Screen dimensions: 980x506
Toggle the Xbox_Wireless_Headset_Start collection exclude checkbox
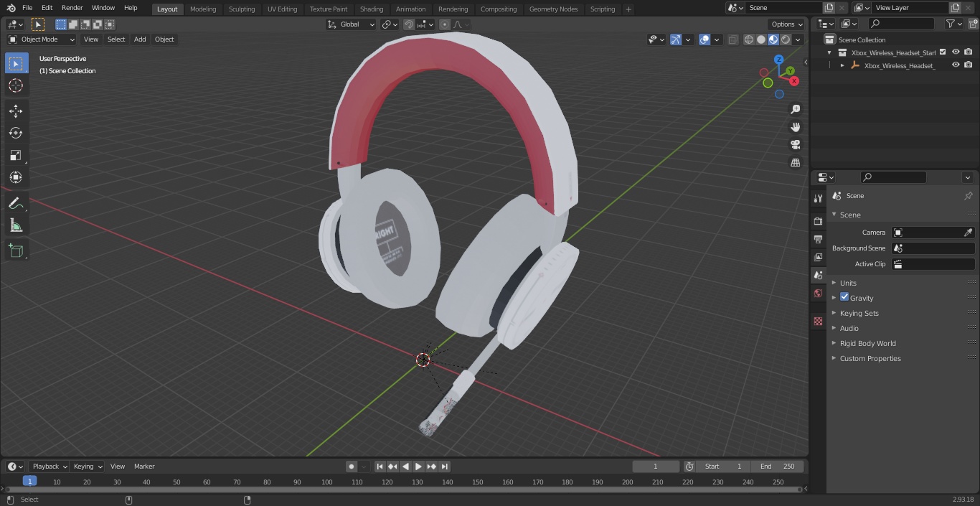943,52
